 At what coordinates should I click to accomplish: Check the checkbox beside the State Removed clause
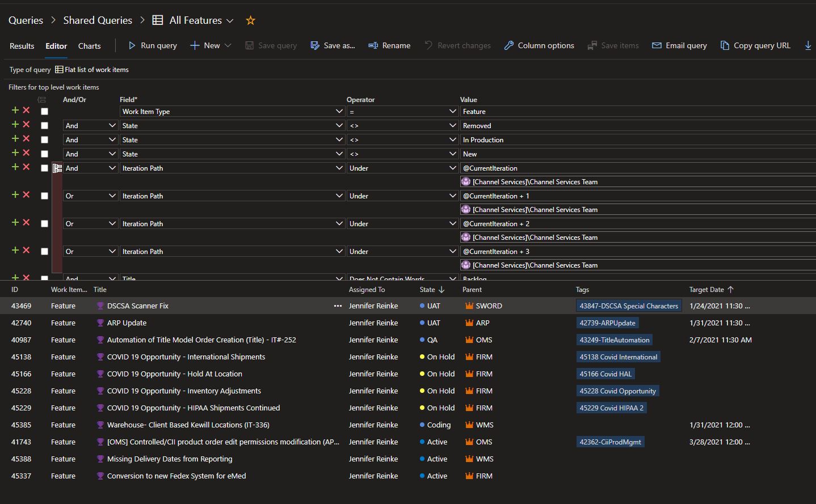click(x=44, y=125)
